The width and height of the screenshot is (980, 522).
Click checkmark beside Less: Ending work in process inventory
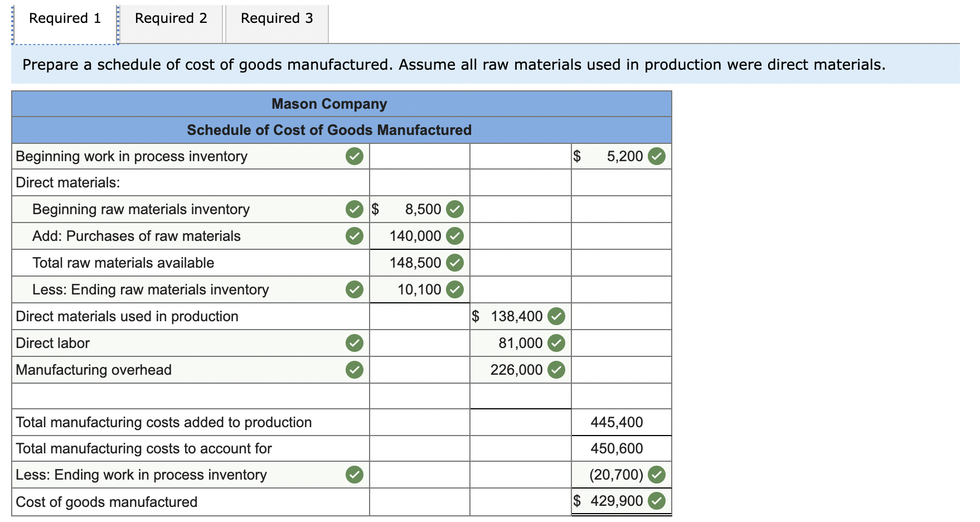(354, 475)
